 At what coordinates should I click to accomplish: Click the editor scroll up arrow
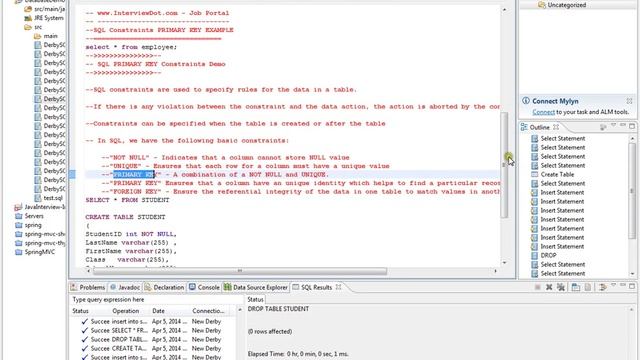[x=504, y=9]
